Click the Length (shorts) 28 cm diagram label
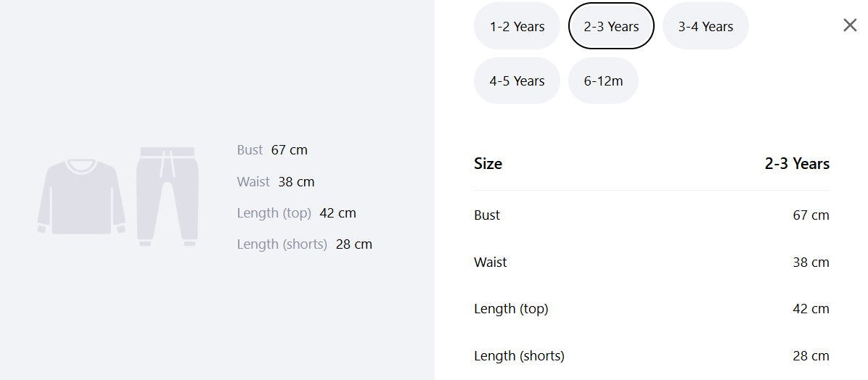 click(x=305, y=244)
